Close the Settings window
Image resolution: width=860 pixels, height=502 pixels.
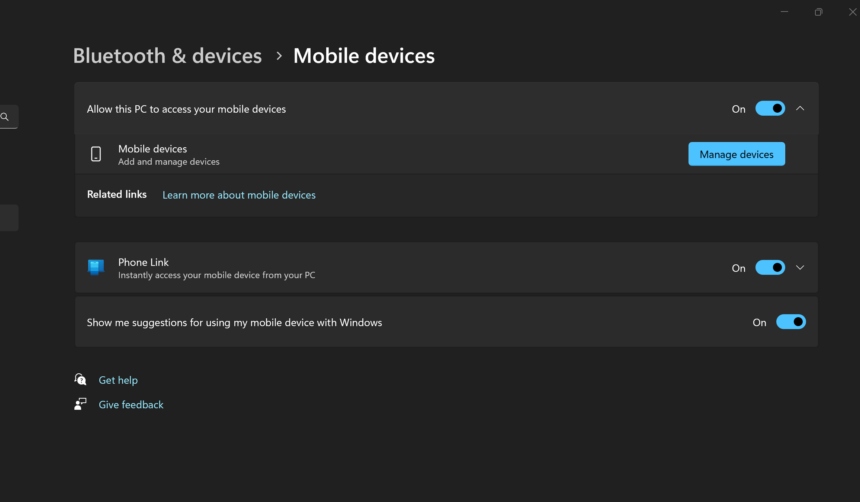tap(852, 12)
